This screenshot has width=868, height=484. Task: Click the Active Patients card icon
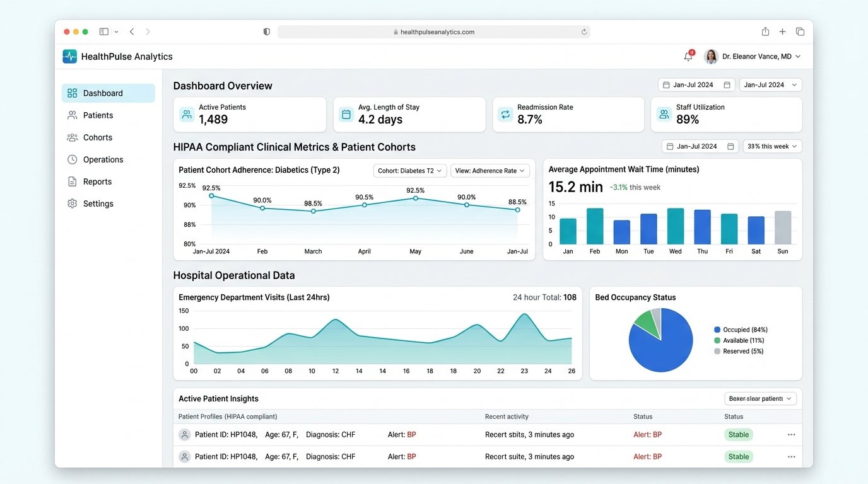click(x=186, y=114)
